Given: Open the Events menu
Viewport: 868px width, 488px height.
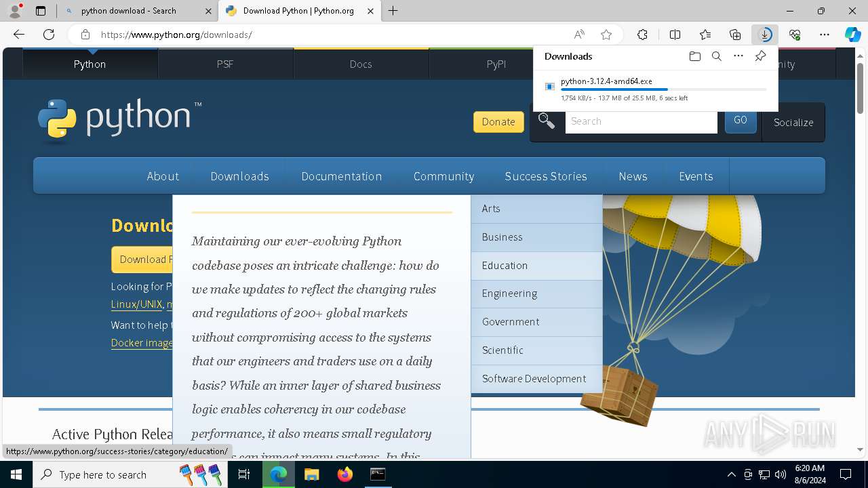Looking at the screenshot, I should 696,176.
